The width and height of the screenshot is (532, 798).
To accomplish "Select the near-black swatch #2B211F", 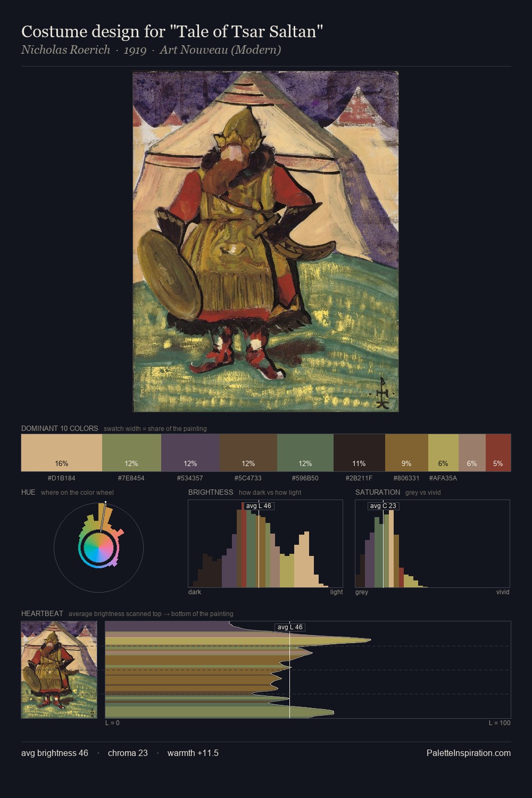I will [359, 453].
